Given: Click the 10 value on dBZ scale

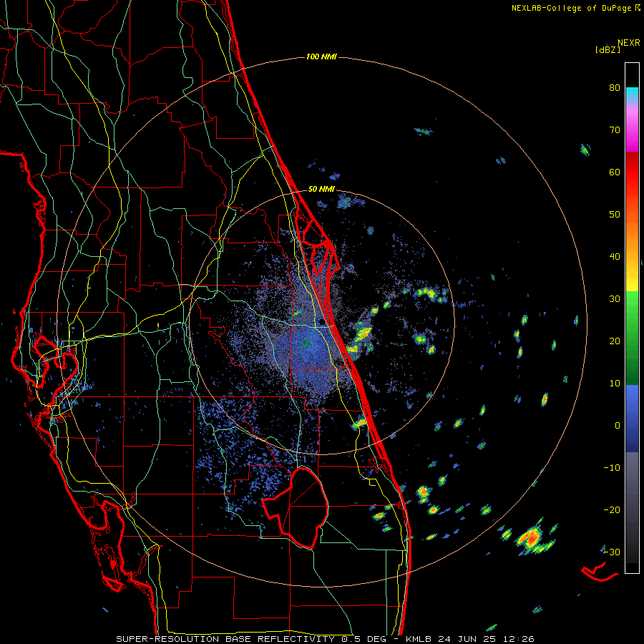Looking at the screenshot, I should [615, 384].
